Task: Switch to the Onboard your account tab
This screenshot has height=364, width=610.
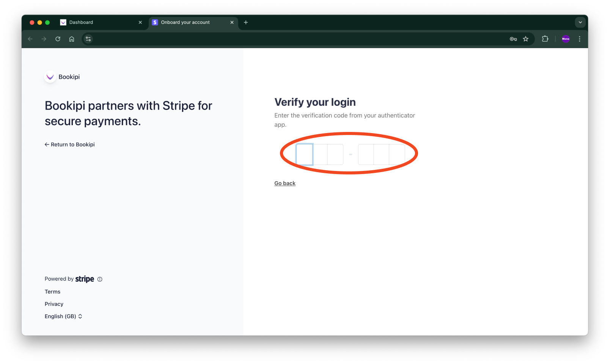Action: [185, 22]
